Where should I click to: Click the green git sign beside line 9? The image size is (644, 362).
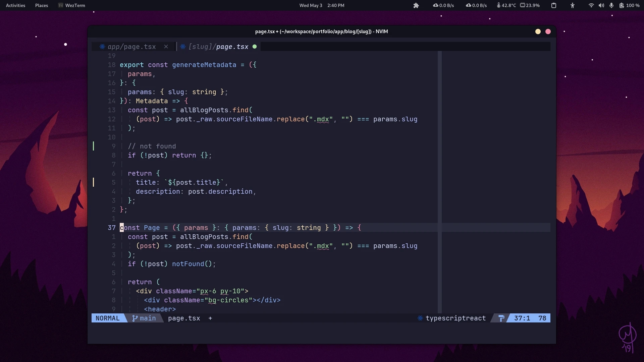94,146
